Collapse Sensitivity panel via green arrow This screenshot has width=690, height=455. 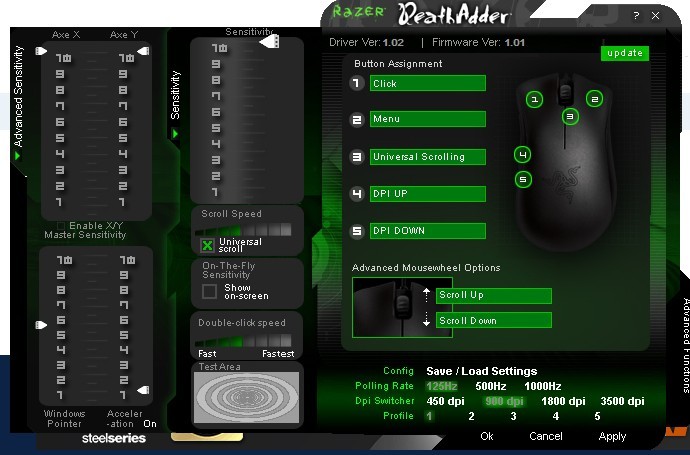click(175, 133)
